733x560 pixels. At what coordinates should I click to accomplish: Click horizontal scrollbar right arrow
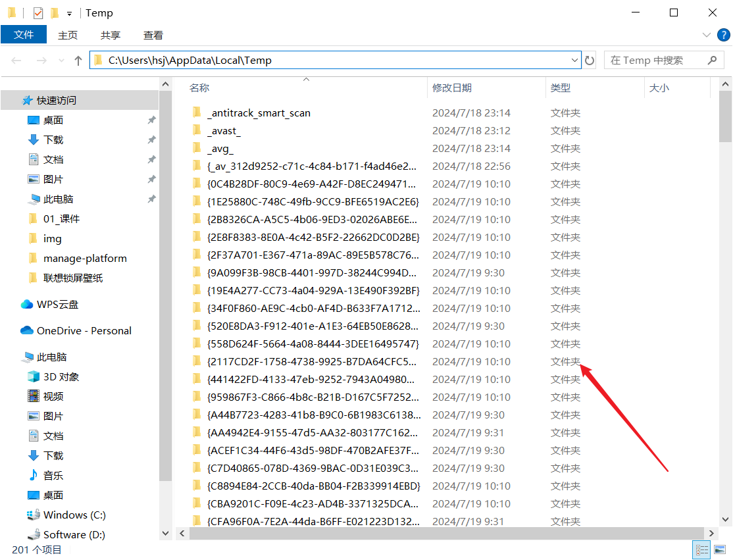tap(711, 534)
